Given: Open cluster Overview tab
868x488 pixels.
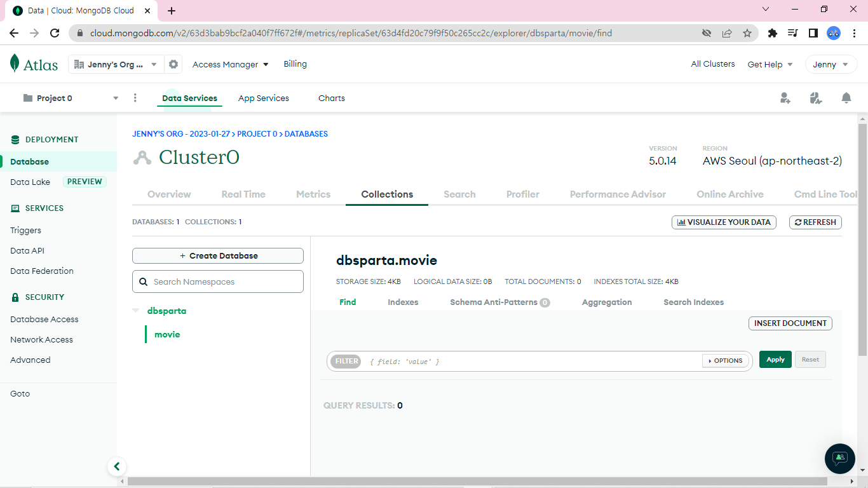Looking at the screenshot, I should pyautogui.click(x=169, y=194).
